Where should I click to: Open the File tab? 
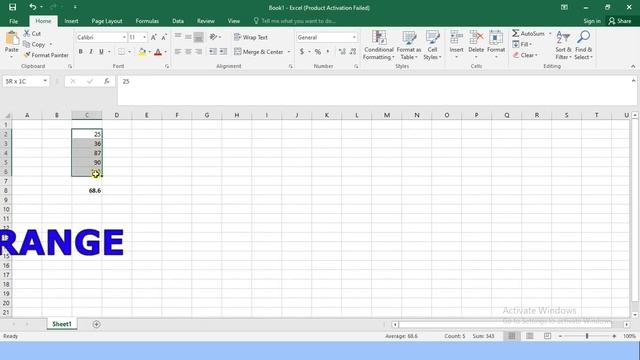click(13, 21)
